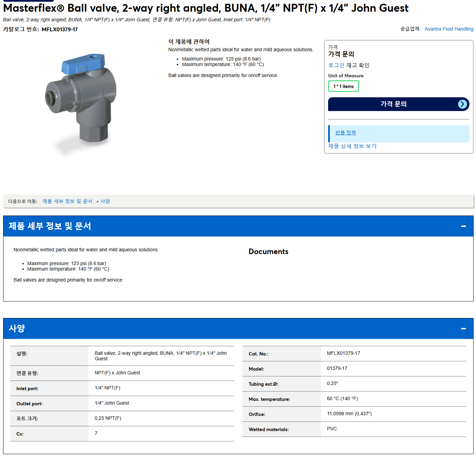476x461 pixels.
Task: Collapse the 사양 specifications section
Action: click(x=463, y=329)
